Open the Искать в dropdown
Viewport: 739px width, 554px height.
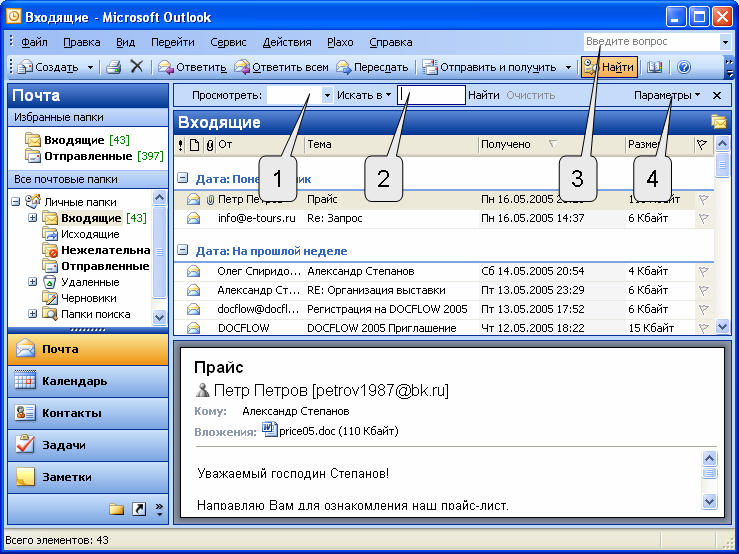[364, 95]
